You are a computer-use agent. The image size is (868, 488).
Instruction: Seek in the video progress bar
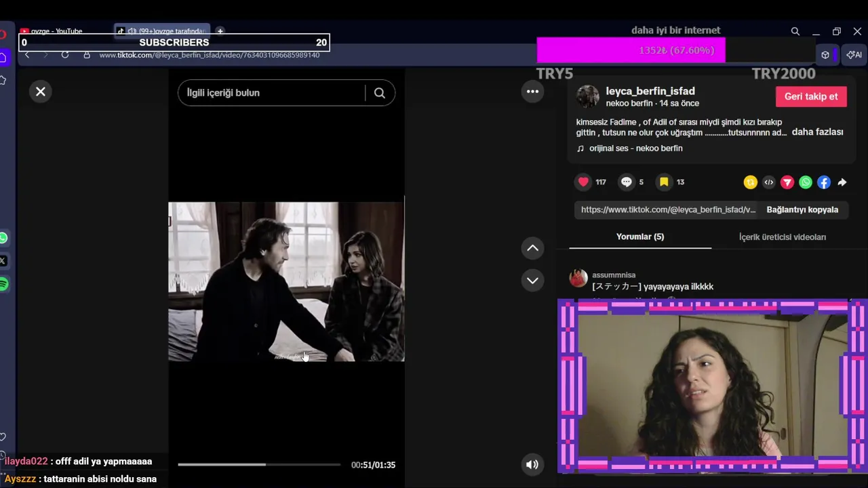tap(259, 464)
